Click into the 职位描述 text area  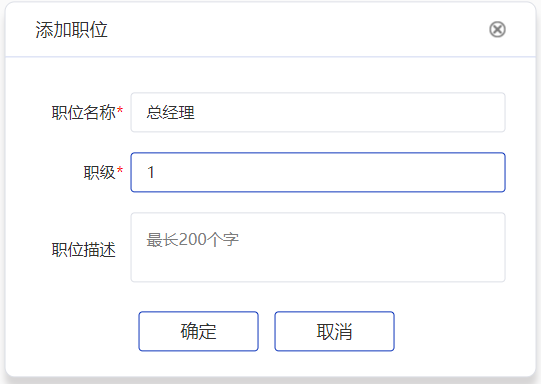tap(318, 247)
